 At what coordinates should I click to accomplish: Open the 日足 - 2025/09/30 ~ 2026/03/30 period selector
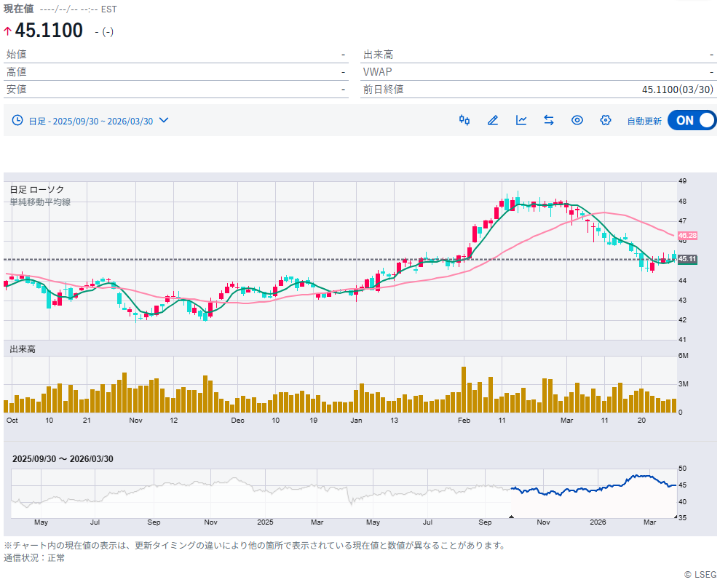click(x=90, y=121)
